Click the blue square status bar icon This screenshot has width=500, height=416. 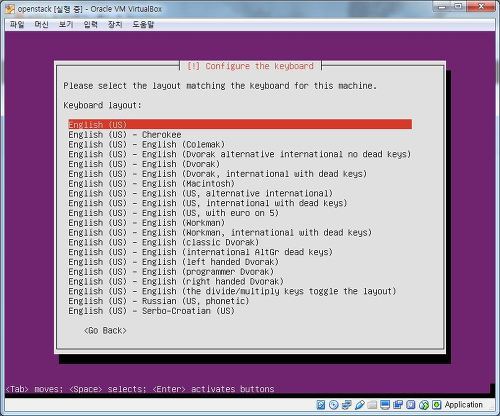coord(411,405)
